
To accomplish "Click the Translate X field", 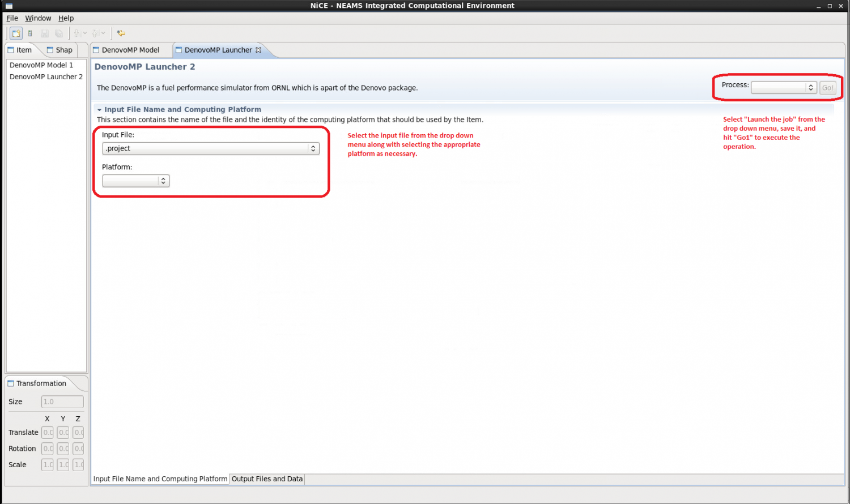I will coord(48,433).
